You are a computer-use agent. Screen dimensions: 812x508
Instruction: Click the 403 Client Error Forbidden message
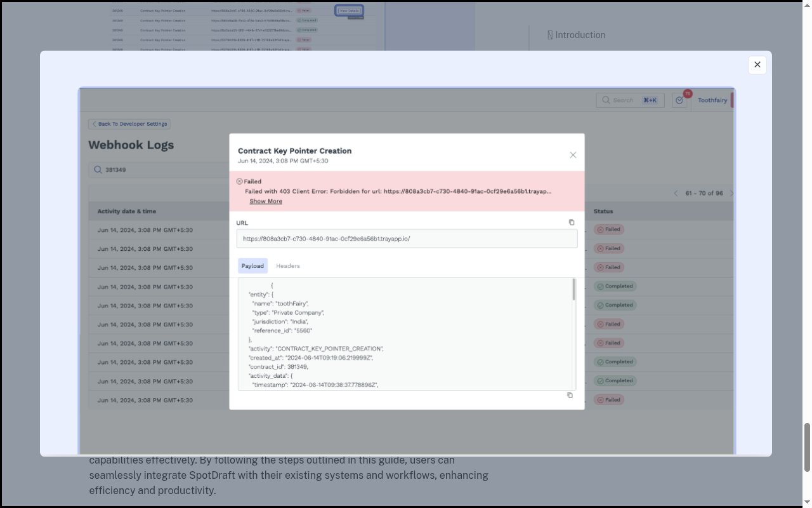(398, 191)
